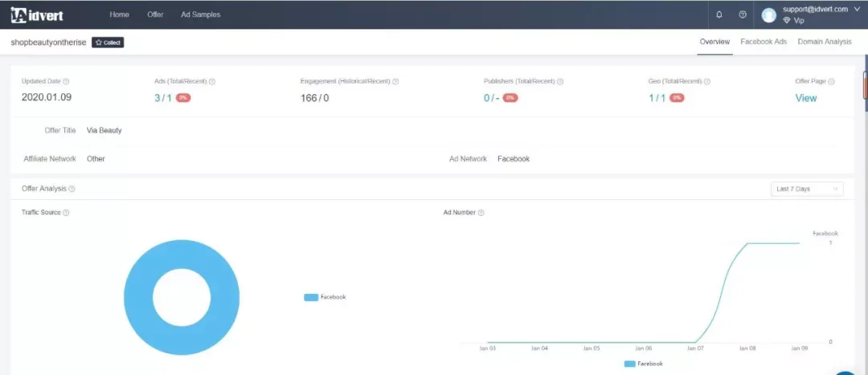The width and height of the screenshot is (868, 375).
Task: Click the info icon beside Engagement (Historical/Recent)
Action: click(395, 81)
